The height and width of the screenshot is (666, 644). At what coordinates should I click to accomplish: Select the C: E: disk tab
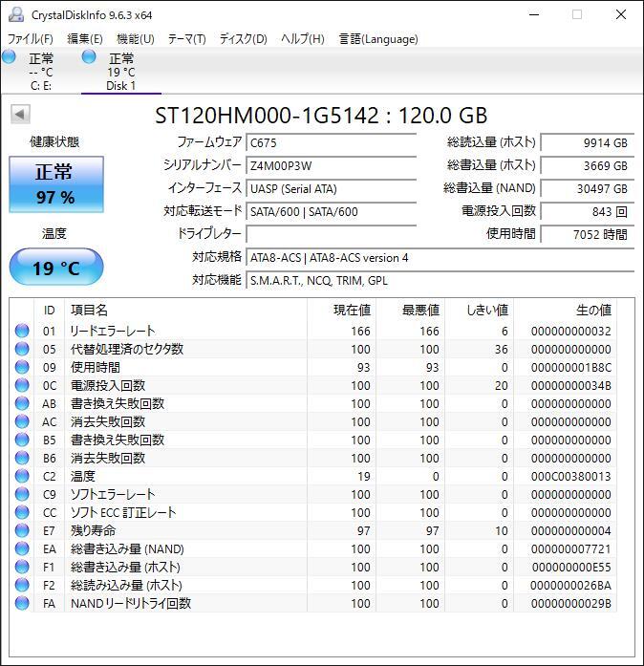41,71
